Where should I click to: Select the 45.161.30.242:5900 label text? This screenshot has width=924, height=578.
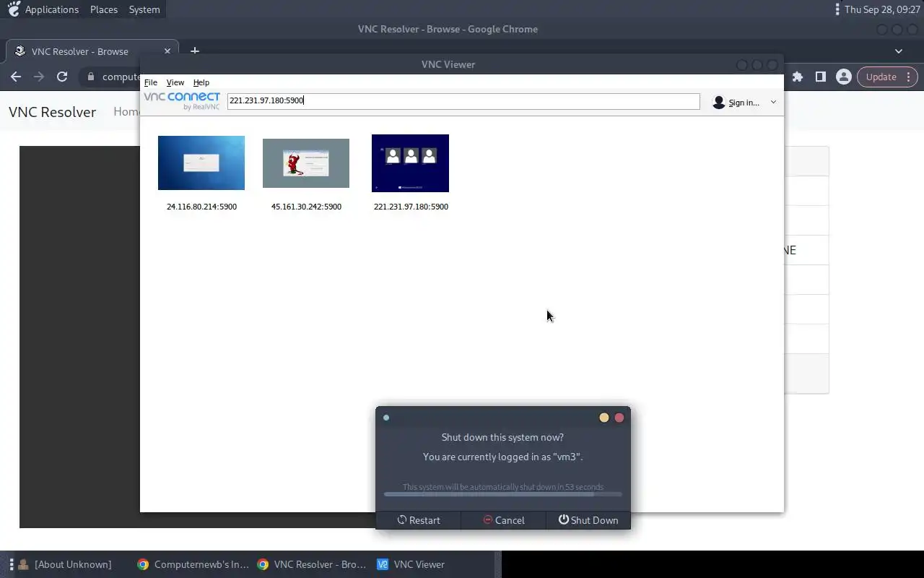306,207
